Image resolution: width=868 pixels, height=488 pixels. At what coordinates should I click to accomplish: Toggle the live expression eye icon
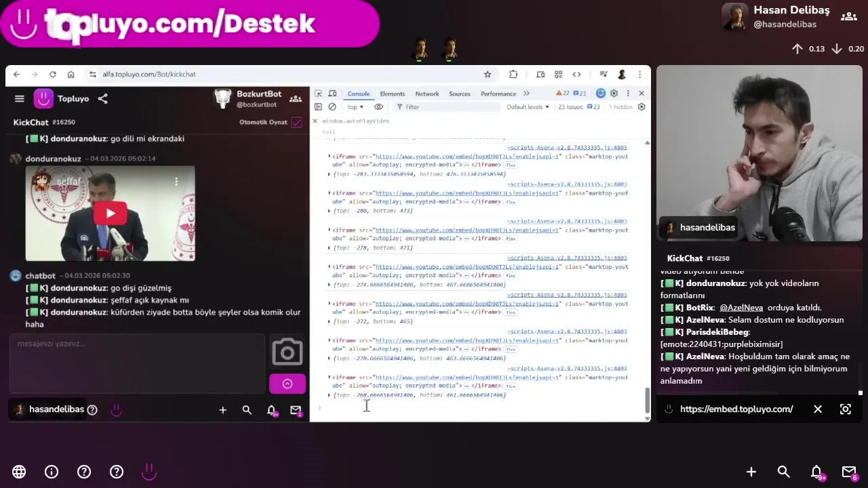click(x=378, y=107)
